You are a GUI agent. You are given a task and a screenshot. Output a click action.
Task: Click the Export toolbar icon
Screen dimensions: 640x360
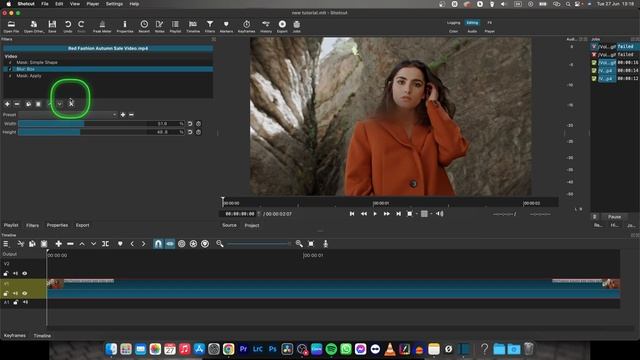282,27
